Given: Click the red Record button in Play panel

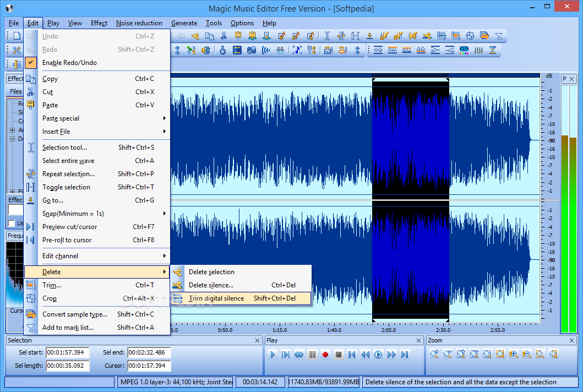Looking at the screenshot, I should pos(325,355).
